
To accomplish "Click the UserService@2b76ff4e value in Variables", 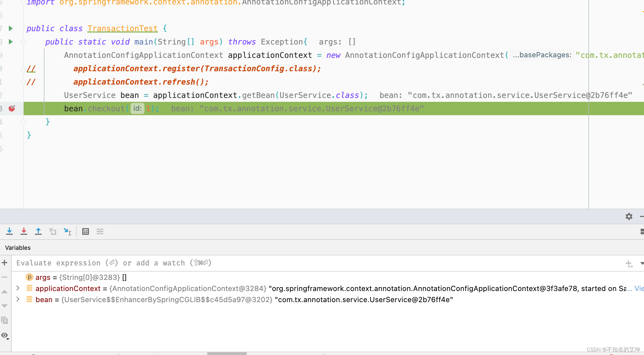I will (364, 300).
